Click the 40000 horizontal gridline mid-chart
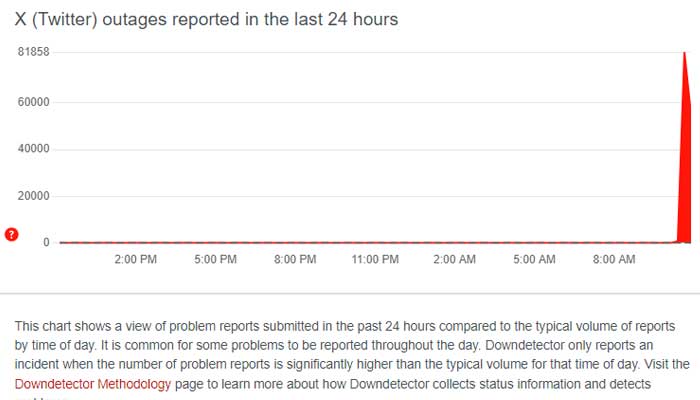700x400 pixels. pos(370,149)
